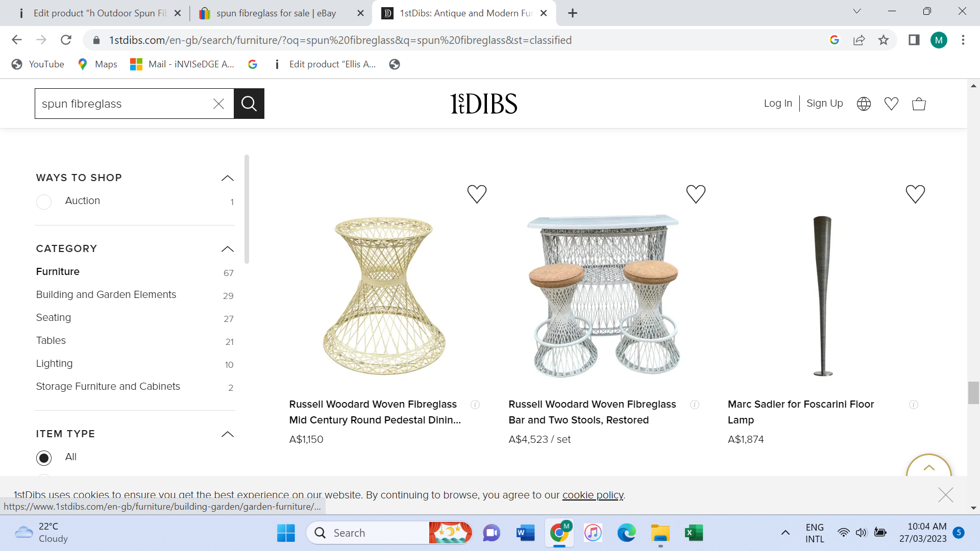Switch to the eBay spun fibreglass tab
The image size is (980, 551).
point(276,13)
